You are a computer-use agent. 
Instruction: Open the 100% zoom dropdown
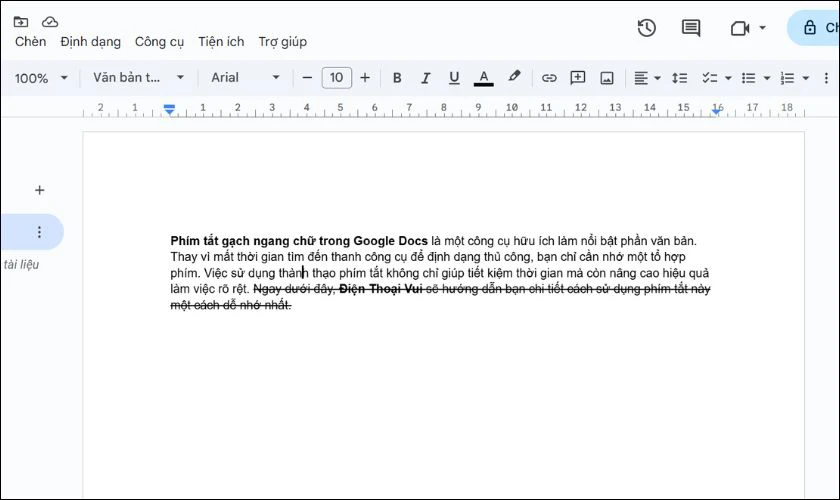click(41, 78)
